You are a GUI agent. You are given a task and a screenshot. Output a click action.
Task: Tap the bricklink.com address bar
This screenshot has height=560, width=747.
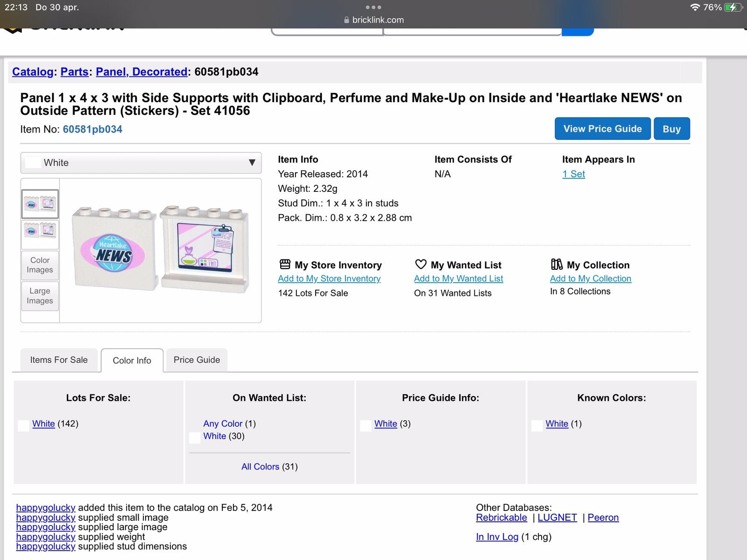373,20
